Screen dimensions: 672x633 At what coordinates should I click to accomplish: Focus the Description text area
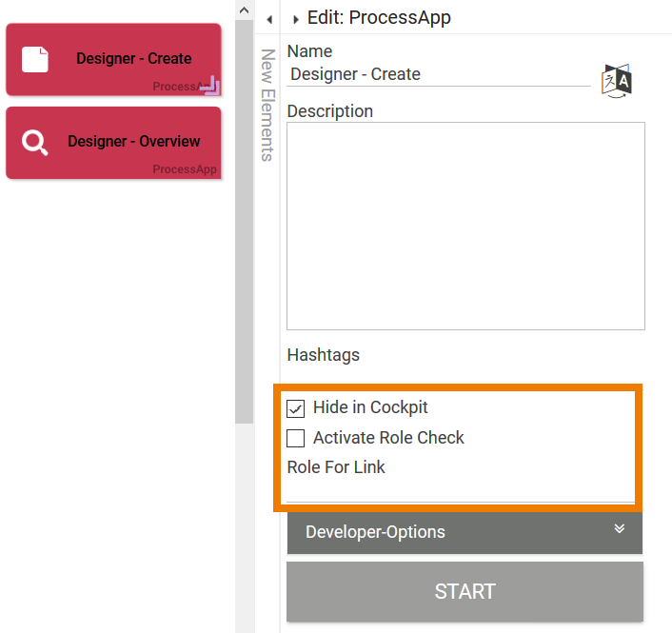coord(465,226)
